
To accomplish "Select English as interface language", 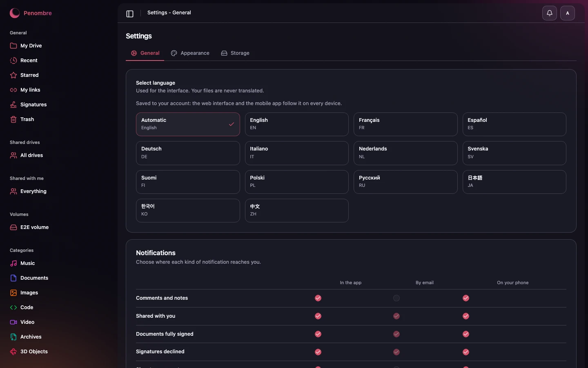I will (297, 124).
